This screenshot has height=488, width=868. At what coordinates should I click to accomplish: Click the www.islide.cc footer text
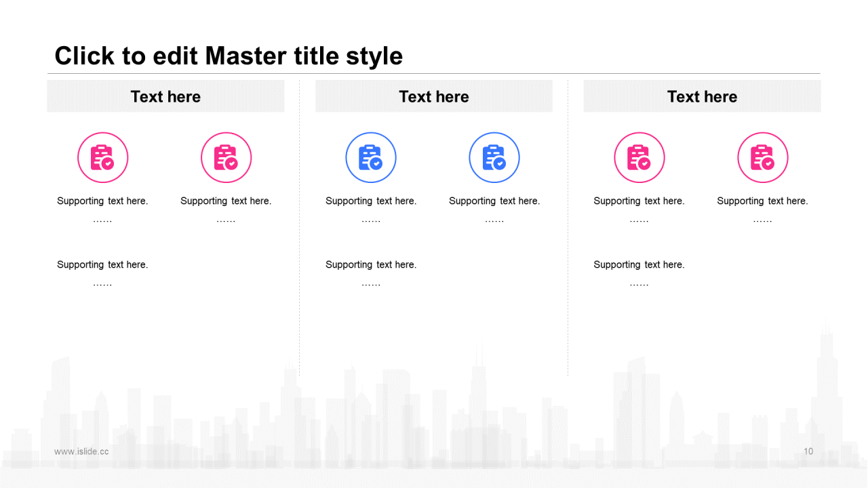(x=81, y=451)
